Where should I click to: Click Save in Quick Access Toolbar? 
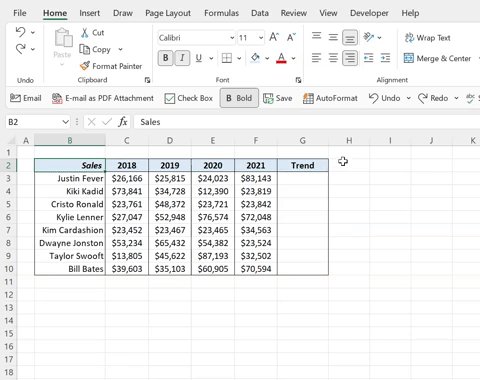pos(278,98)
